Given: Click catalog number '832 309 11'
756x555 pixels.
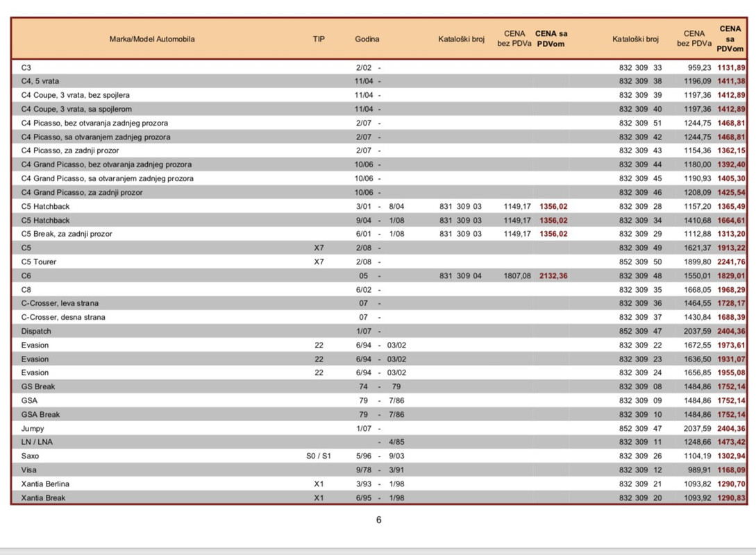Looking at the screenshot, I should pyautogui.click(x=640, y=442).
